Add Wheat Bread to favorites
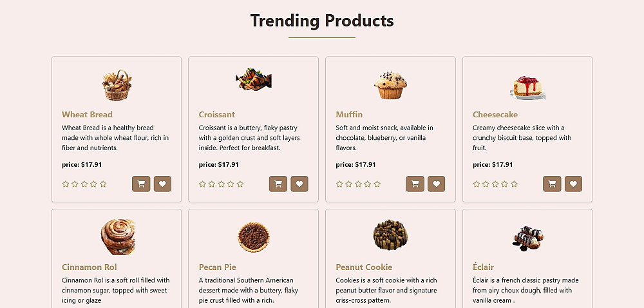This screenshot has width=644, height=308. pyautogui.click(x=162, y=184)
